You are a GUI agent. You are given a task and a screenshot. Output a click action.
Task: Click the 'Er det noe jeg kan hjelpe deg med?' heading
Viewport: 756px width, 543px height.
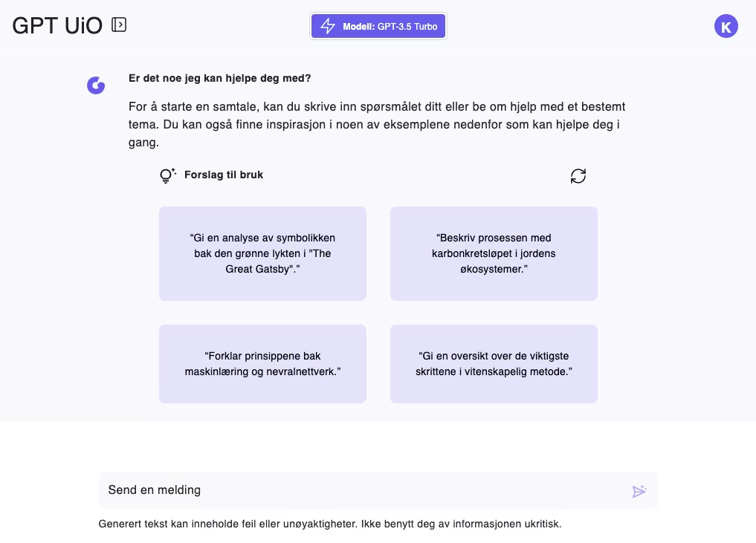(x=220, y=78)
